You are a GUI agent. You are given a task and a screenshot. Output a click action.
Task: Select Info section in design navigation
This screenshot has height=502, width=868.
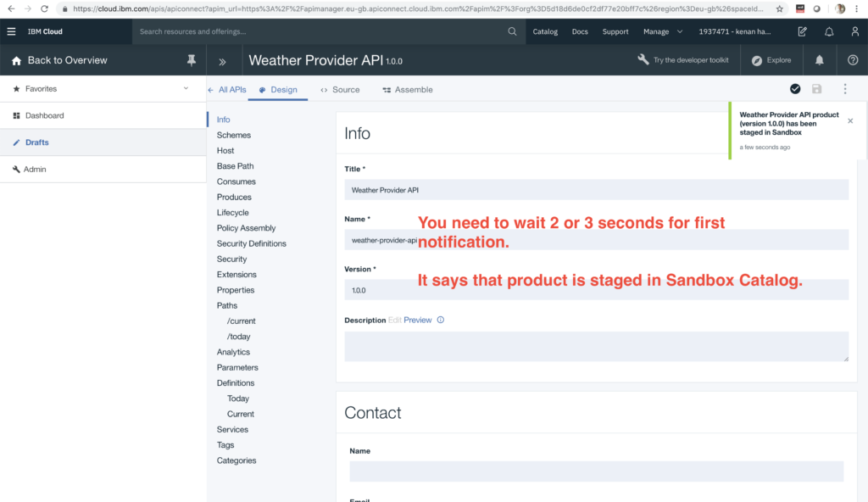(x=223, y=120)
